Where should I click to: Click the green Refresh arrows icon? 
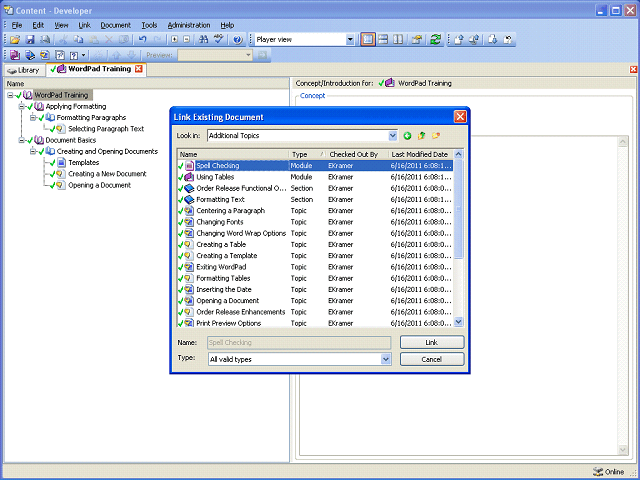coord(436,40)
